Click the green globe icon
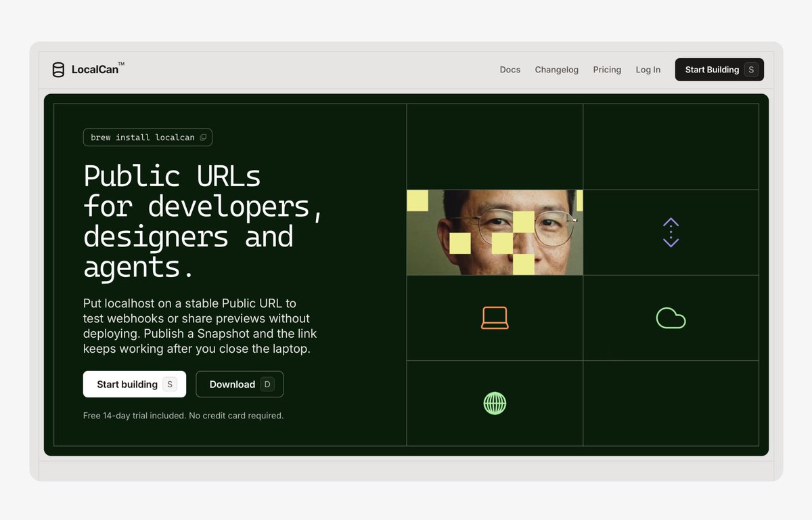 tap(495, 404)
